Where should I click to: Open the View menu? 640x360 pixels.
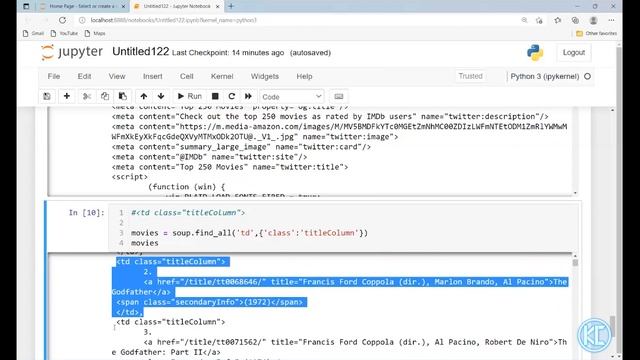[117, 76]
